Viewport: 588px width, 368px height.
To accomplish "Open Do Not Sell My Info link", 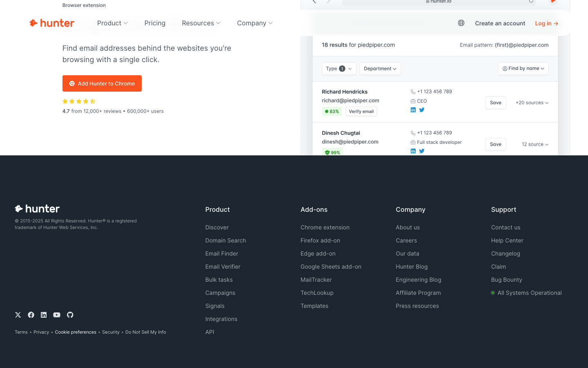I will 146,332.
